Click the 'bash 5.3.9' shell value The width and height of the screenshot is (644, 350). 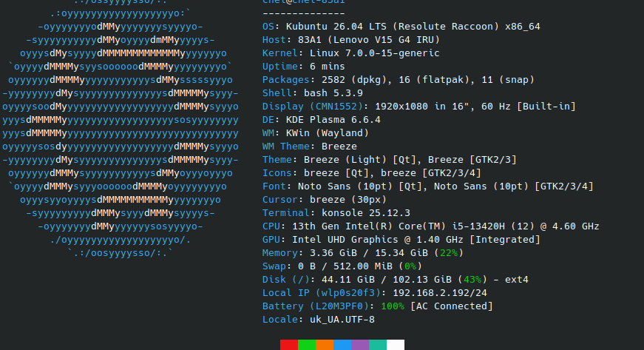333,93
